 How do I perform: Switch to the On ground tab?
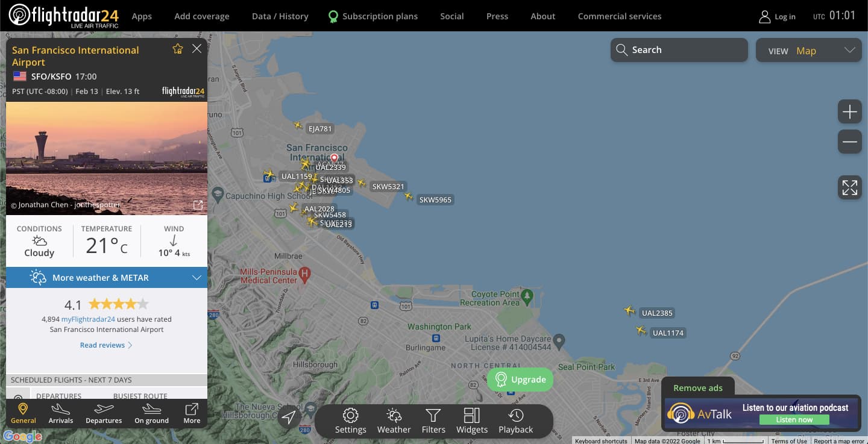click(x=151, y=414)
